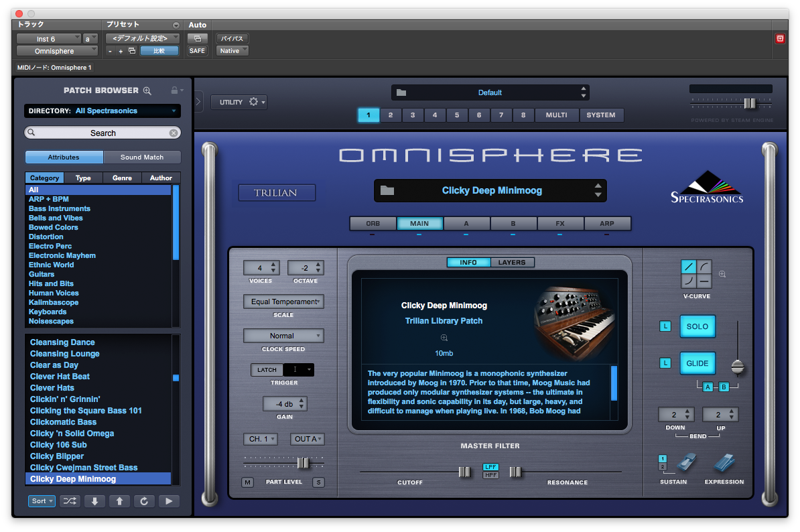Adjust the Master Filter CUTOFF slider
The width and height of the screenshot is (800, 532).
point(464,472)
